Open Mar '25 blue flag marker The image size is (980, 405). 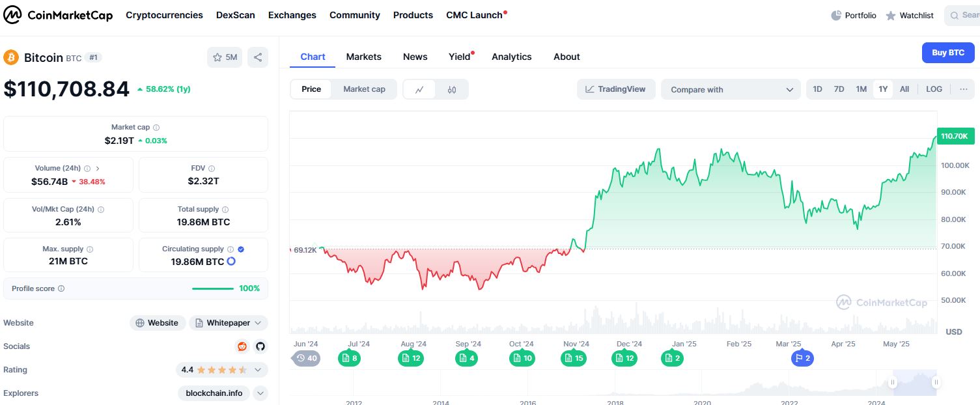click(802, 358)
